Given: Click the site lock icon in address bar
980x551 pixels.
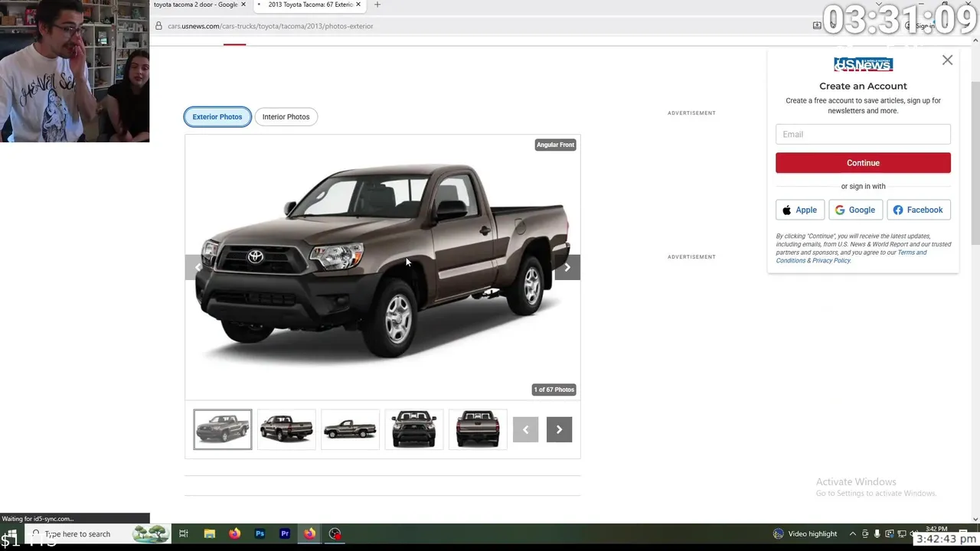Looking at the screenshot, I should pyautogui.click(x=158, y=26).
